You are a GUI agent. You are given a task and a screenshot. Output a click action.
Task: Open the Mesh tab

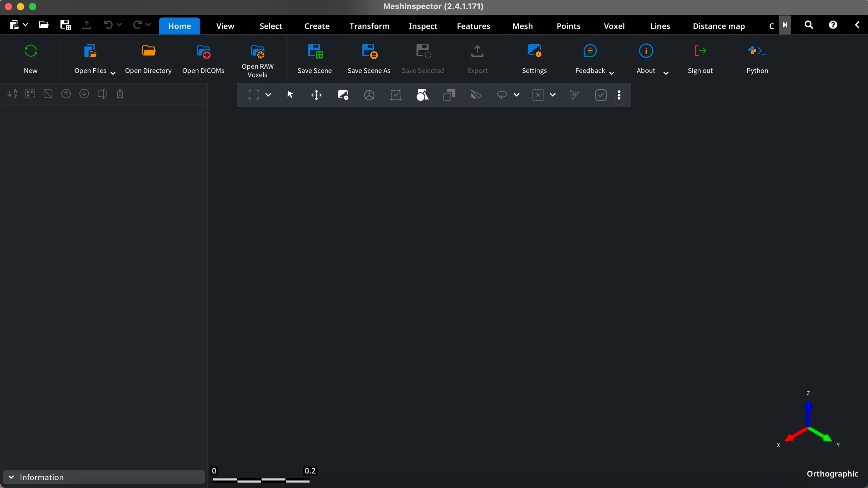[522, 26]
